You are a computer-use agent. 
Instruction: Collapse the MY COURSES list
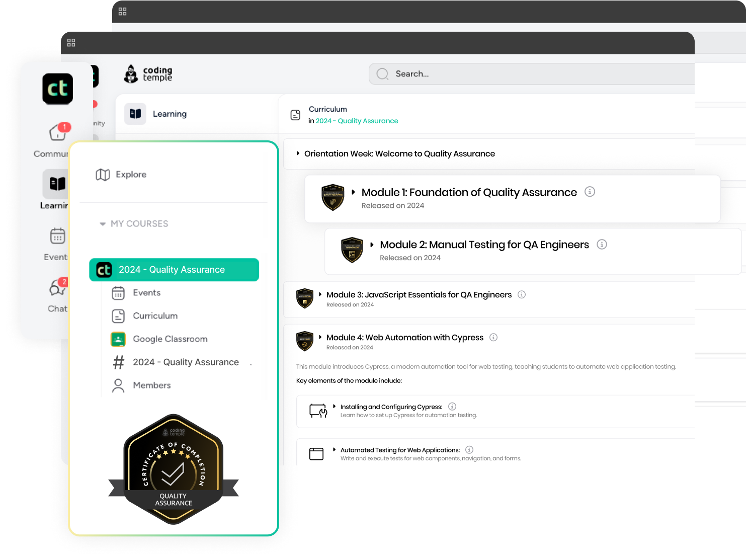point(103,224)
